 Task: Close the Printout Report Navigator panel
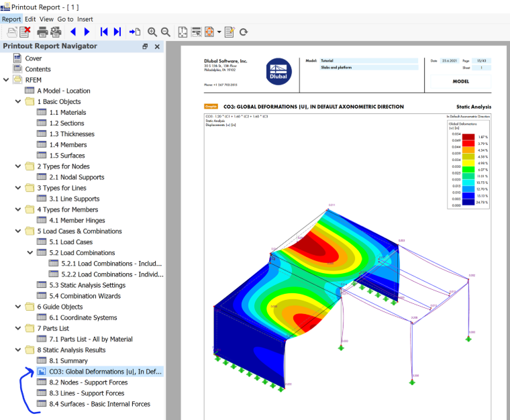(157, 46)
